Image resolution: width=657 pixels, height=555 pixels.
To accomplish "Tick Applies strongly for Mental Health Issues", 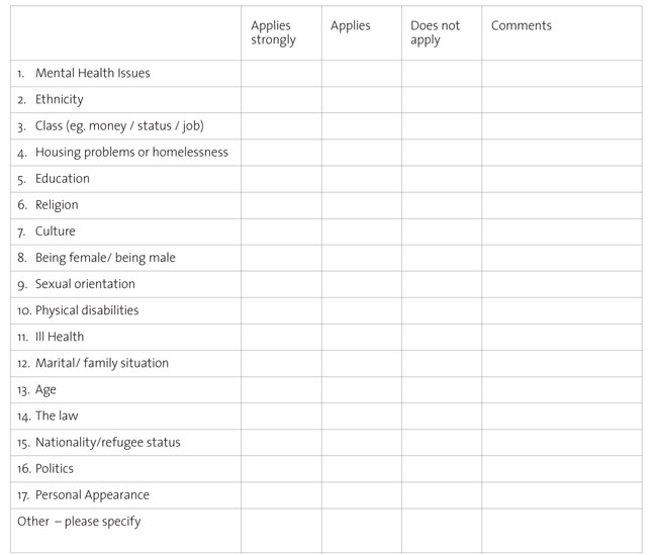I will point(281,73).
